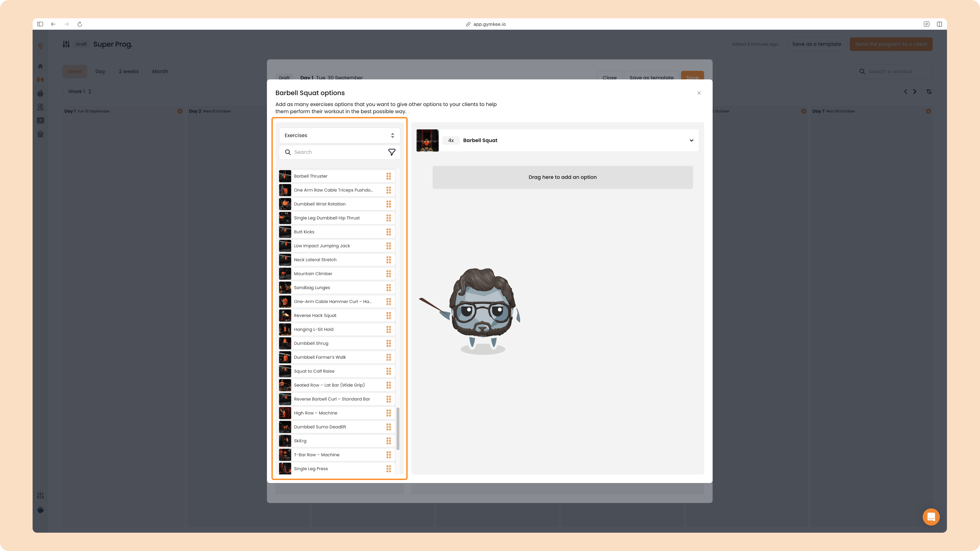The width and height of the screenshot is (980, 551).
Task: Click the orange Save button in Day 1 panel
Action: tap(692, 76)
